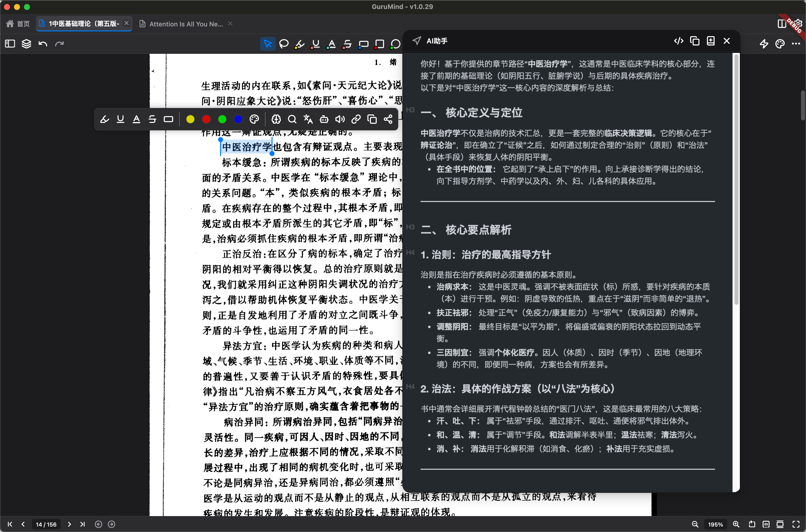806x532 pixels.
Task: Select the translate icon in popup toolbar
Action: (308, 119)
